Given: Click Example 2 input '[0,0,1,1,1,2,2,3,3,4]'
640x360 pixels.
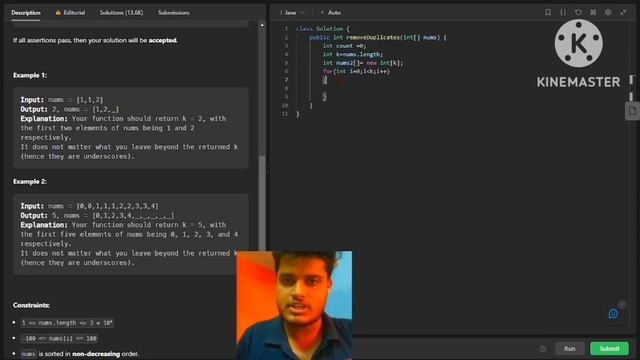Looking at the screenshot, I should click(x=118, y=206).
